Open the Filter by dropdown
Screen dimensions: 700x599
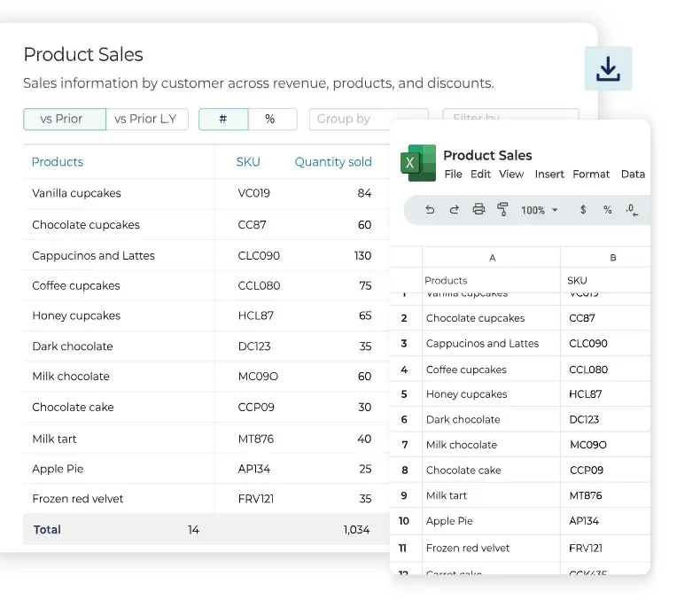(x=510, y=114)
